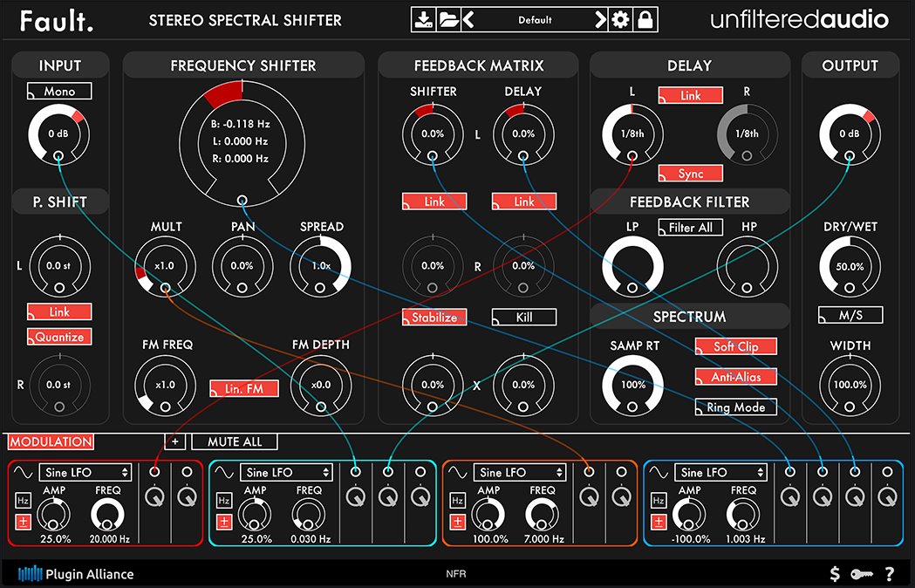Screen dimensions: 915x588
Task: Toggle the Link button between delay L and R
Action: tap(691, 95)
